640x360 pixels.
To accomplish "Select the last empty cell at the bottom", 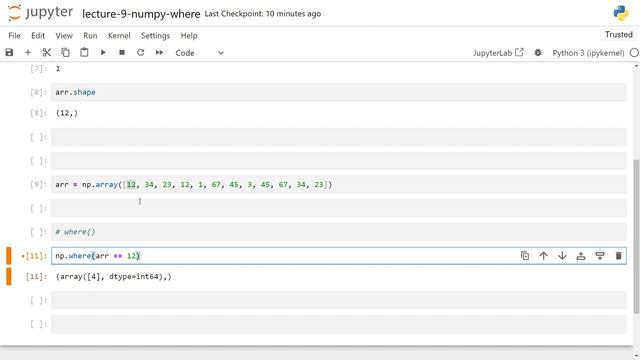I will 339,324.
